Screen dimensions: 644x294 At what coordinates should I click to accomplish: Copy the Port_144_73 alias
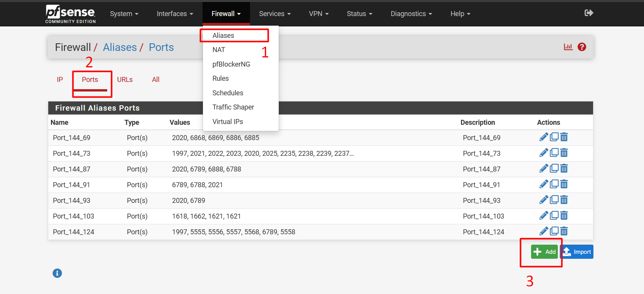coord(554,153)
